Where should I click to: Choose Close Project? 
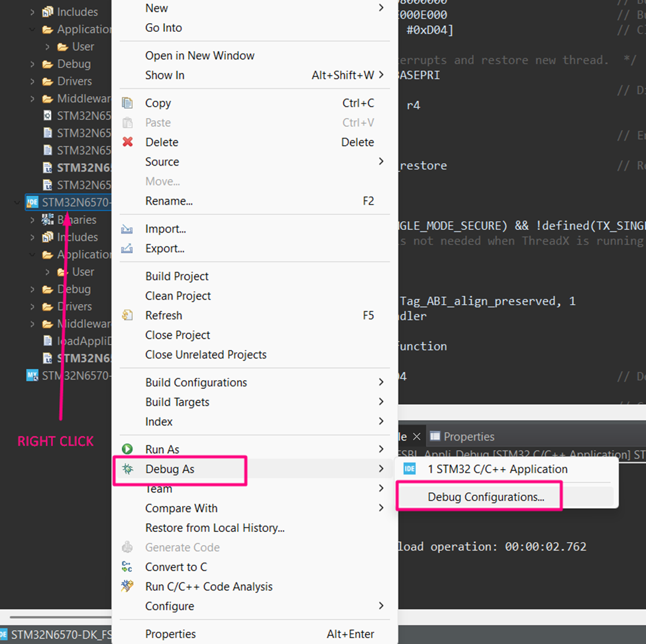pos(254,335)
